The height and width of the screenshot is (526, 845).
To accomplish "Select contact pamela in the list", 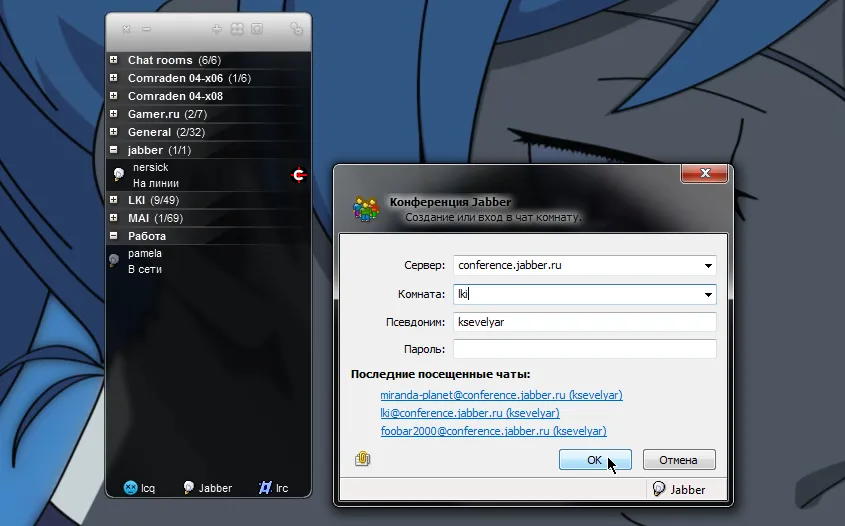I will 145,254.
